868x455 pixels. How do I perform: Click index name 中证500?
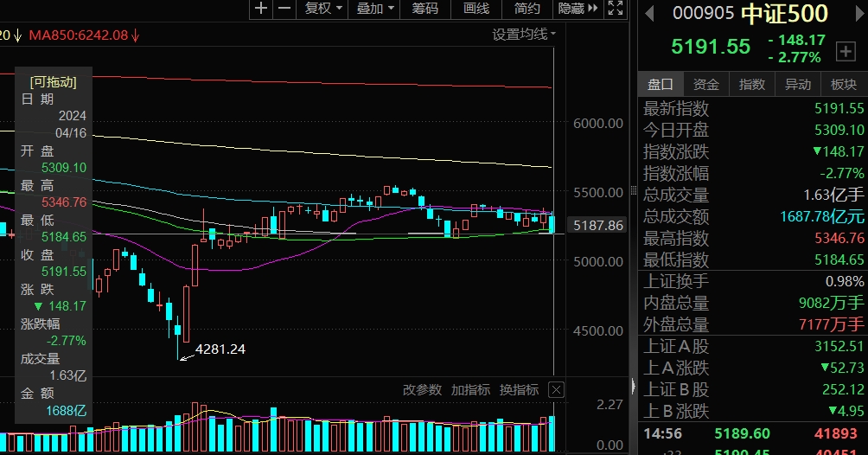pyautogui.click(x=784, y=14)
